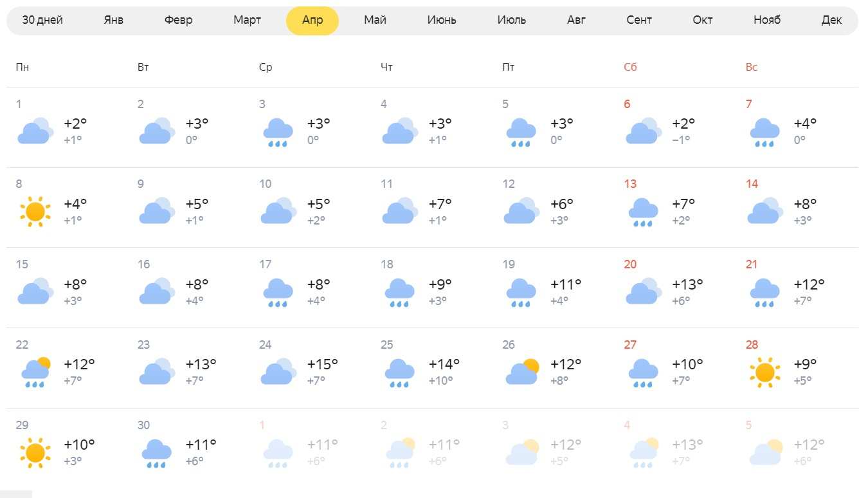This screenshot has width=868, height=498.
Task: Click the partly sunny icon for April 26
Action: pyautogui.click(x=521, y=372)
